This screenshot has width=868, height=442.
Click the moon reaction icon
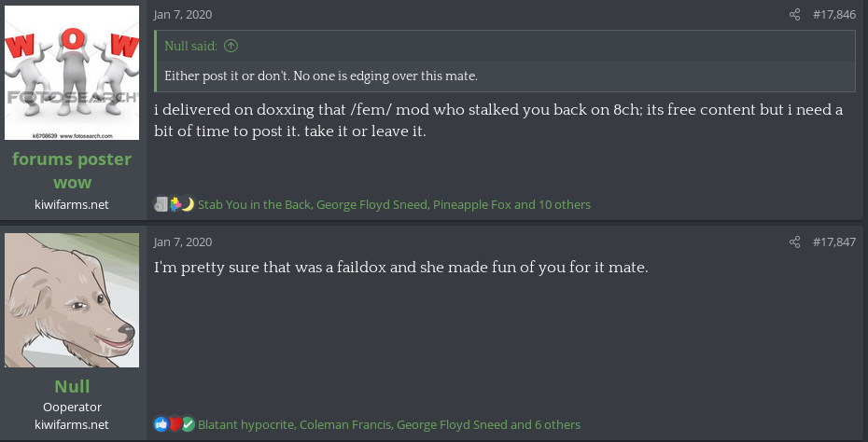click(x=188, y=204)
